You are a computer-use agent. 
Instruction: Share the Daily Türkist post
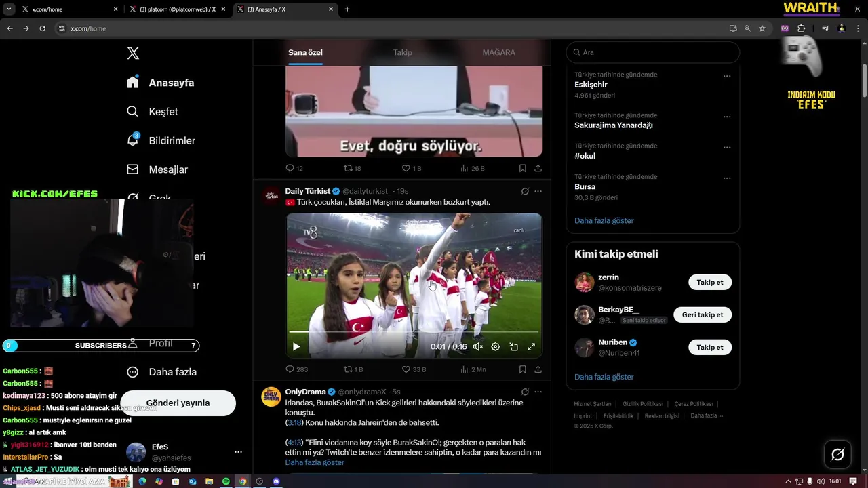tap(538, 369)
